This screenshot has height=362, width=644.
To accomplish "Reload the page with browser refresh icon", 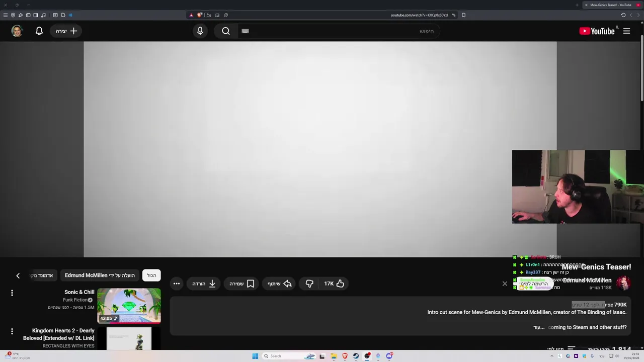I will coord(623,15).
